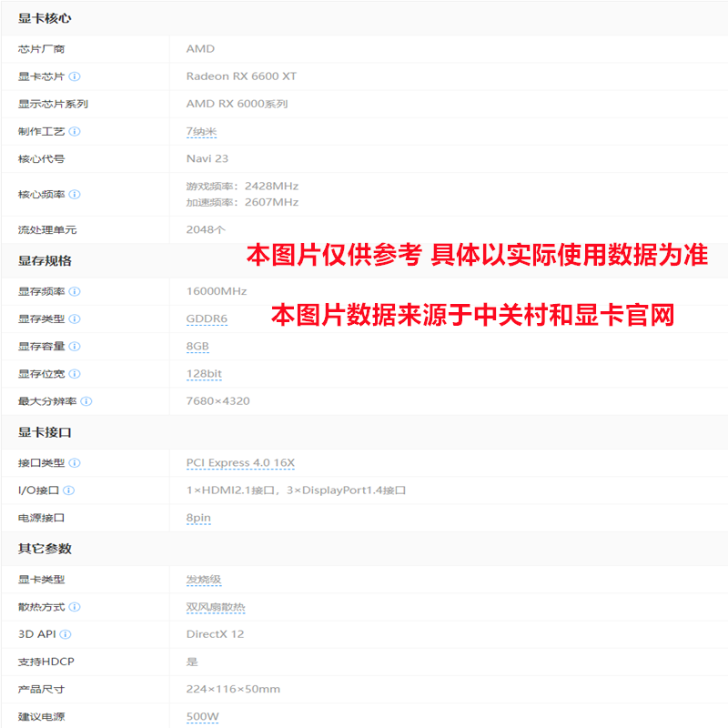Screen dimensions: 728x728
Task: Select the HDMI2.1 and DisplayPort1.4 I/O value
Action: tap(296, 490)
